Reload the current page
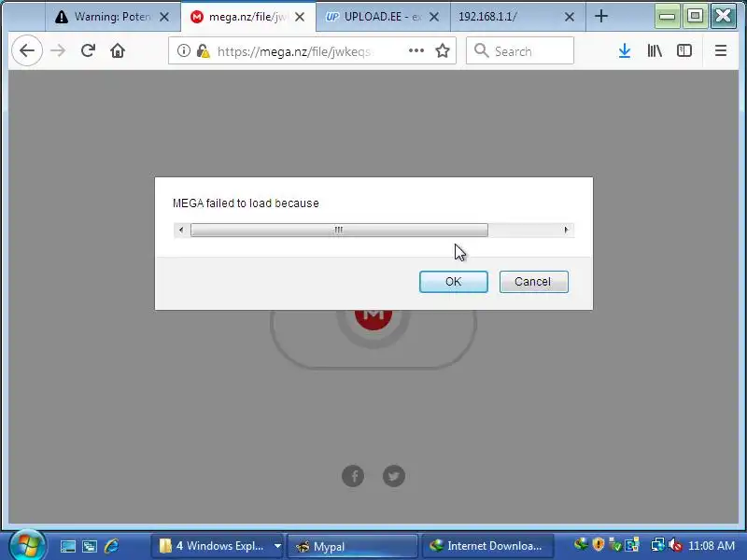 88,50
